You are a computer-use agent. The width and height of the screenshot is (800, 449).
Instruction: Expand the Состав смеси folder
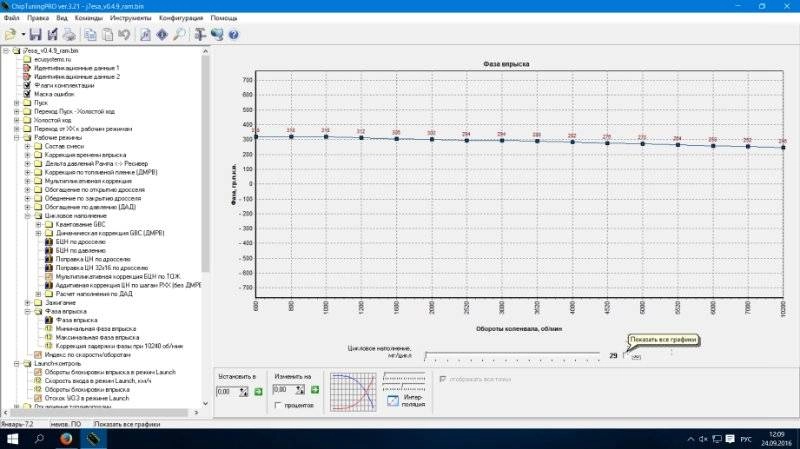pyautogui.click(x=28, y=146)
